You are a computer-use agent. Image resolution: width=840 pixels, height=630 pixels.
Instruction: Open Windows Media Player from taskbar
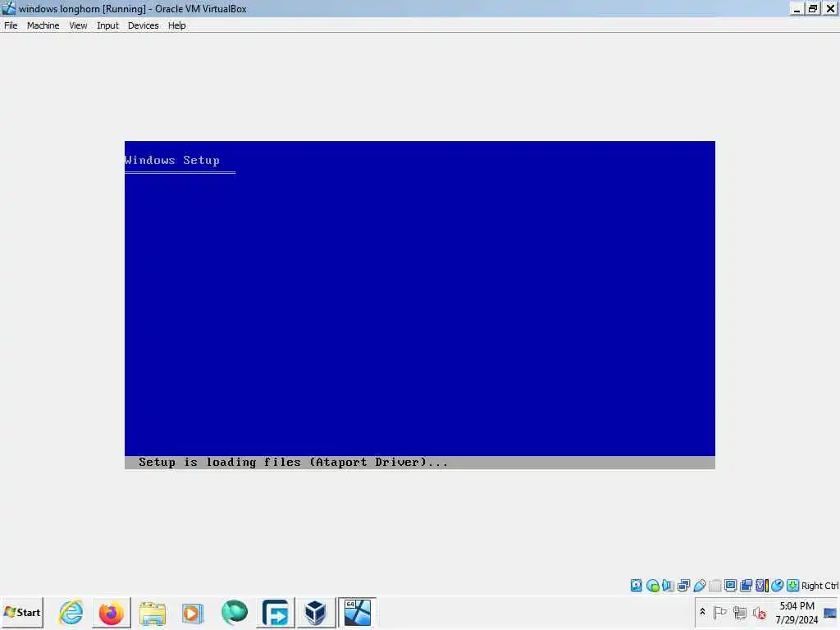tap(193, 613)
